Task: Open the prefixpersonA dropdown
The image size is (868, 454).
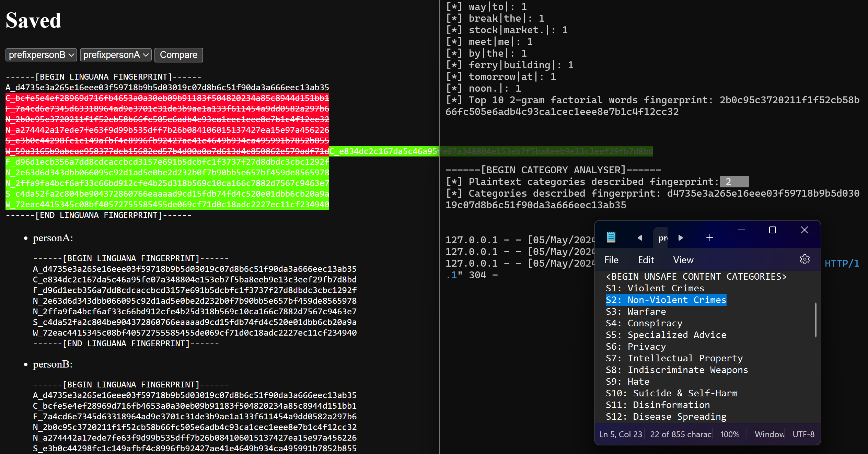Action: click(x=116, y=55)
